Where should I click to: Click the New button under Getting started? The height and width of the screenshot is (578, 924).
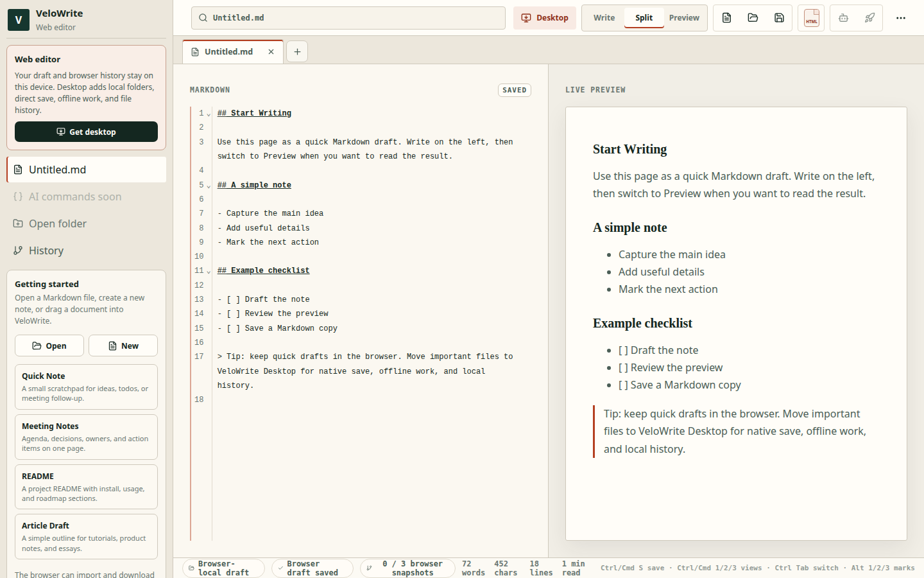coord(123,346)
